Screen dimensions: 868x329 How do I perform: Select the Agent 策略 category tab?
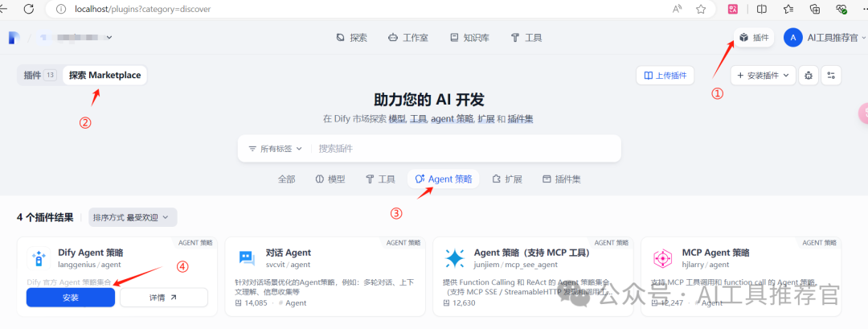(x=444, y=179)
